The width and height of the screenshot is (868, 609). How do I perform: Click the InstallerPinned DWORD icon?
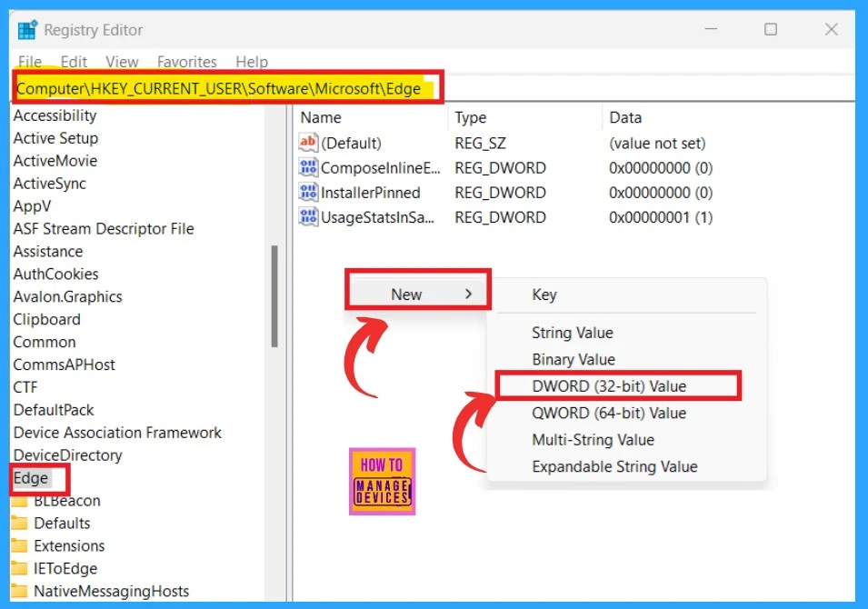tap(308, 192)
